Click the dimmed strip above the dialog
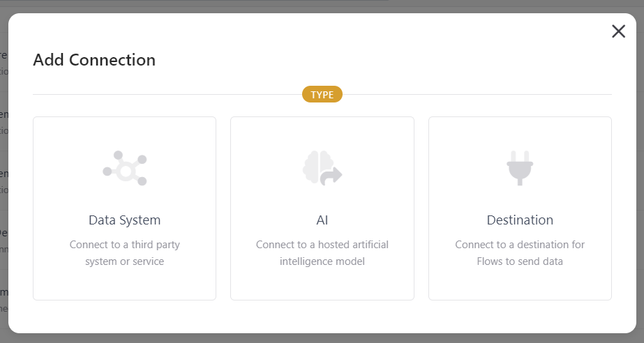The height and width of the screenshot is (343, 644). pos(322,6)
